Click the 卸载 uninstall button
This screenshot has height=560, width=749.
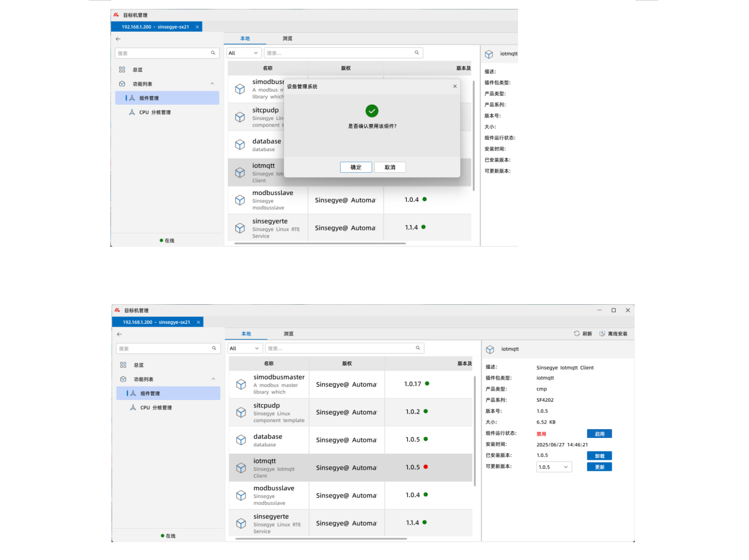[599, 456]
